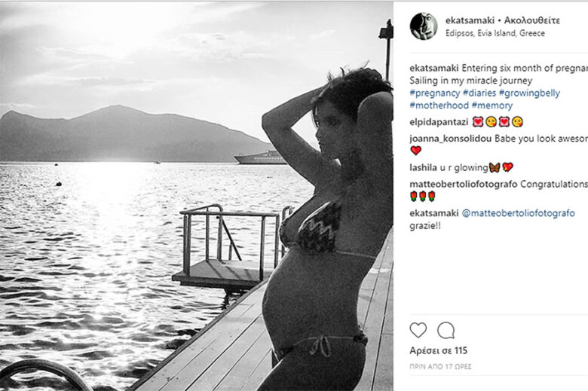Open Edipsos, Evia Island, Greece location
588x391 pixels.
click(x=495, y=33)
